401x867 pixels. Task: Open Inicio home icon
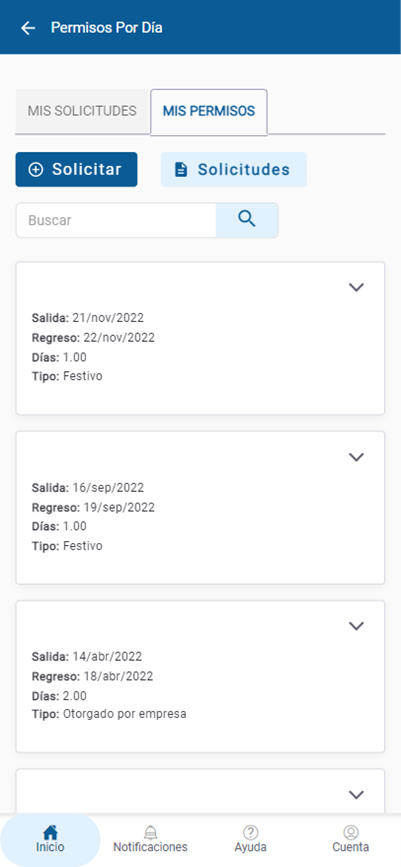click(x=50, y=831)
